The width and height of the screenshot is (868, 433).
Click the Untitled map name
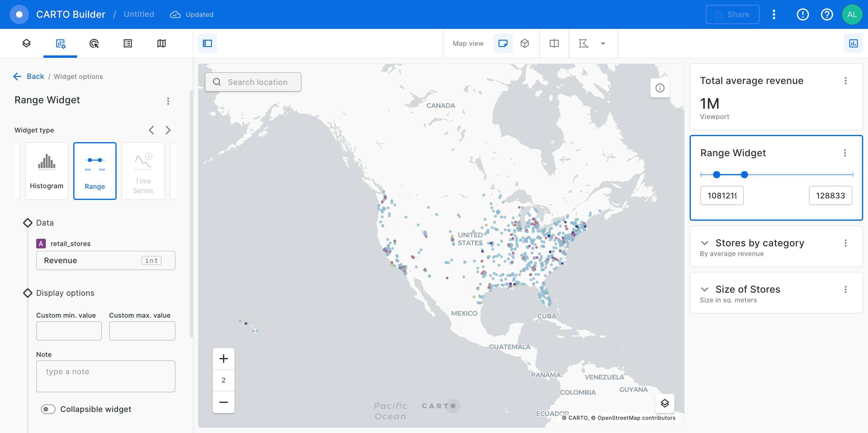coord(139,14)
